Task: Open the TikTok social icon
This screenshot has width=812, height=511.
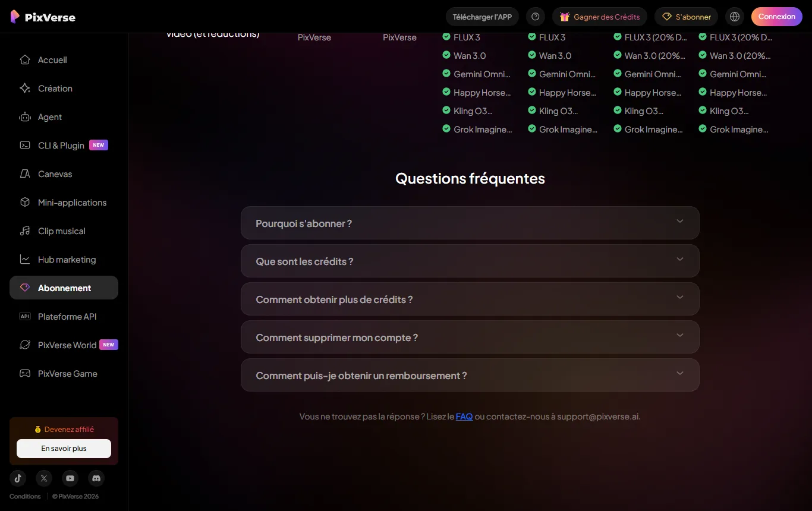Action: tap(18, 478)
